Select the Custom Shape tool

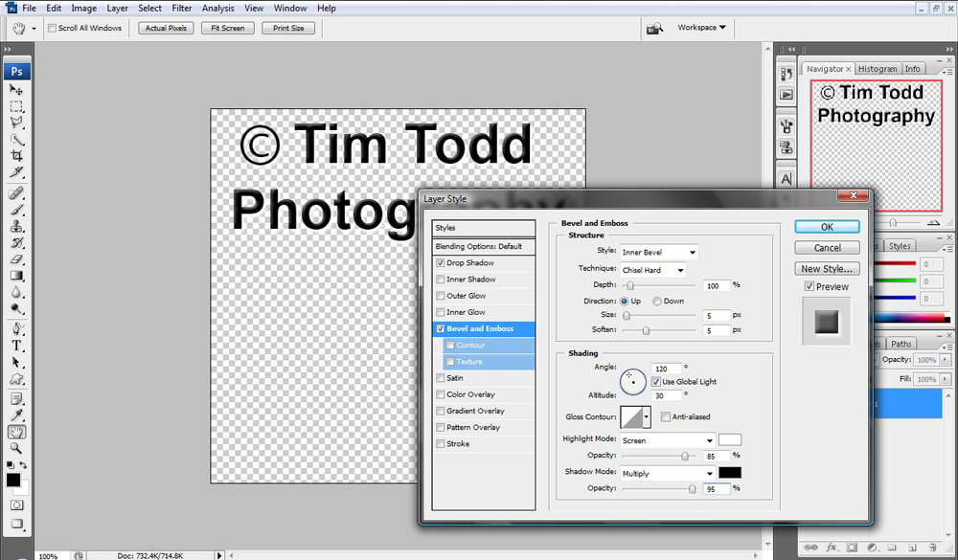click(16, 379)
